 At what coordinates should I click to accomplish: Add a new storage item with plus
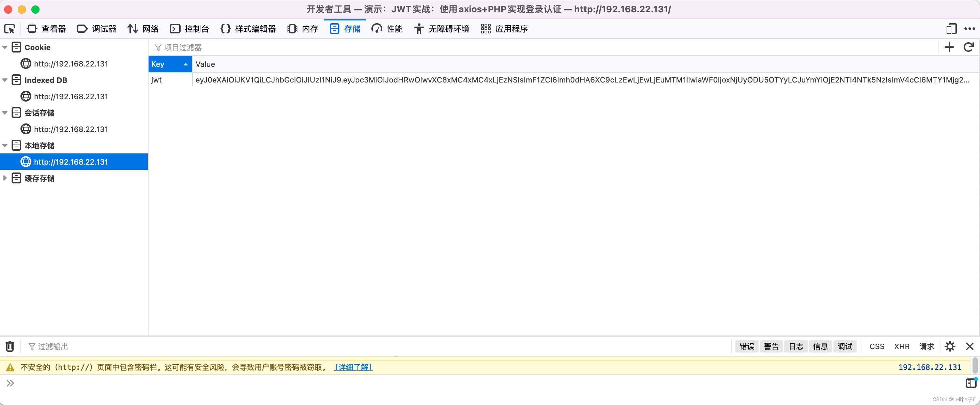949,47
